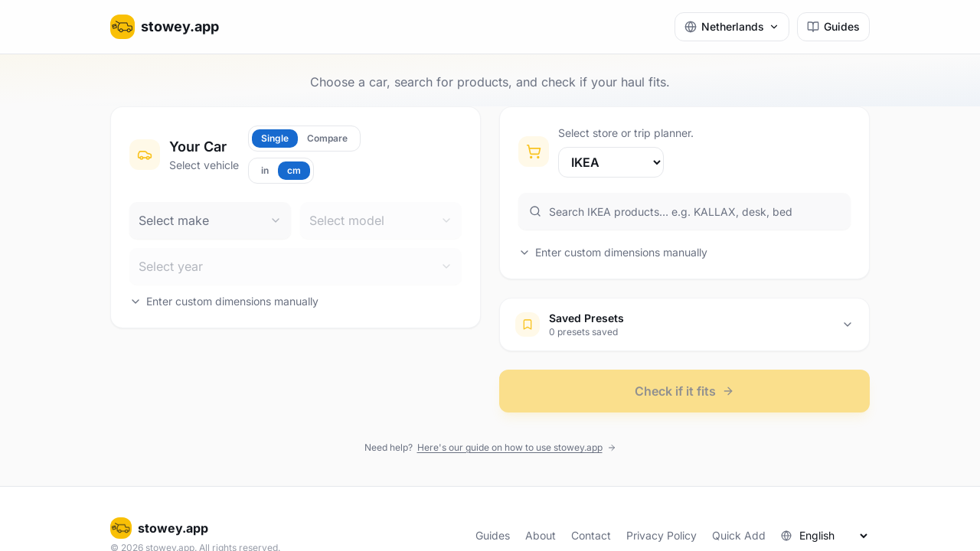Viewport: 980px width, 551px height.
Task: Click the shopping cart icon
Action: click(x=534, y=152)
